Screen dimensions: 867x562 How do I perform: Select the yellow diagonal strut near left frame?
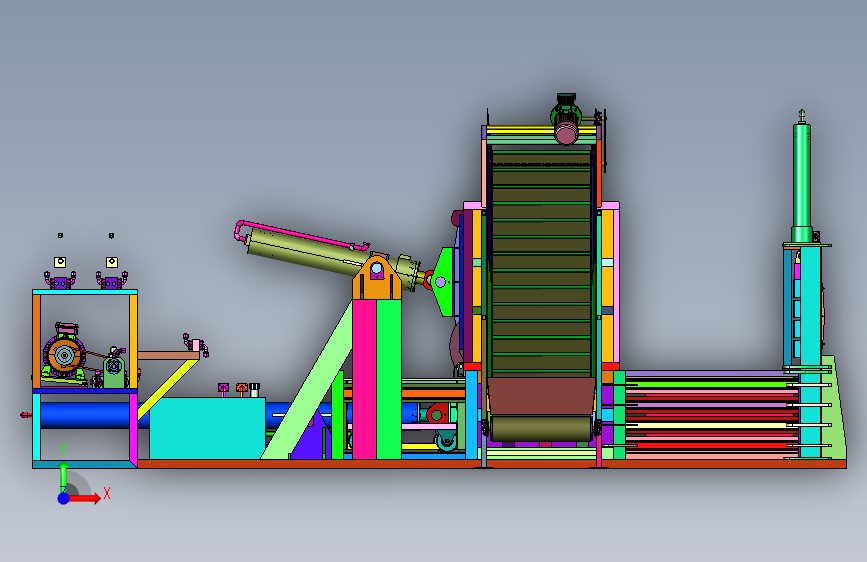tap(168, 389)
